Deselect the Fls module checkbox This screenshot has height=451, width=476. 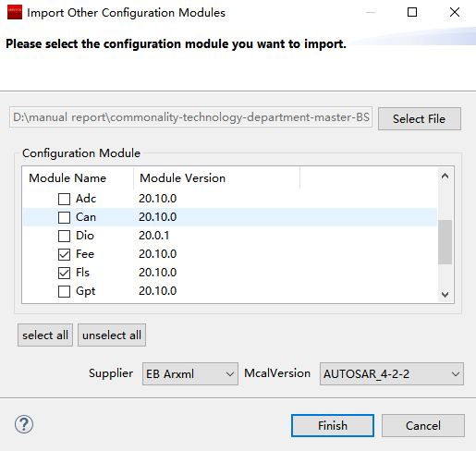[x=64, y=273]
